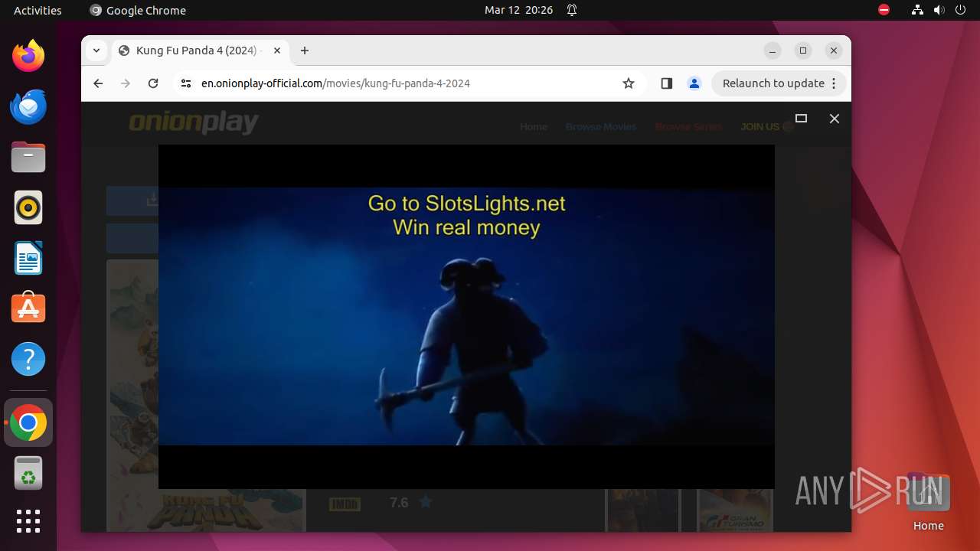Click the red do-not-disturb indicator
This screenshot has width=980, height=551.
[884, 10]
